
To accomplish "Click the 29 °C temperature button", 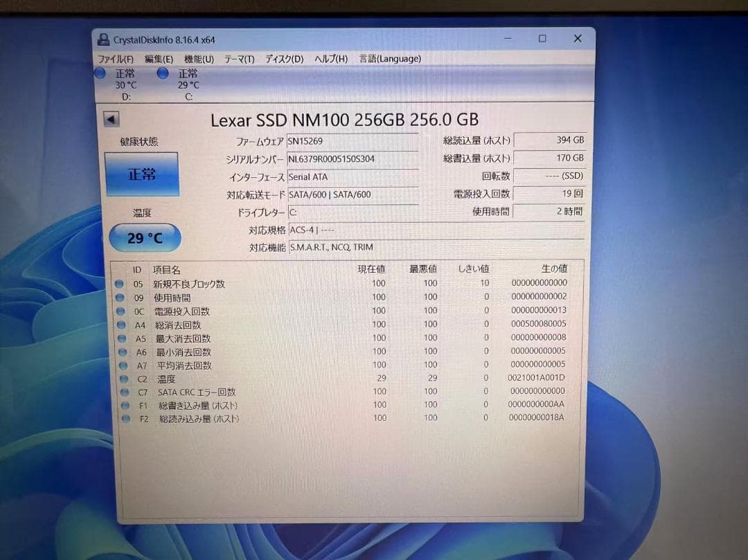I will (144, 237).
